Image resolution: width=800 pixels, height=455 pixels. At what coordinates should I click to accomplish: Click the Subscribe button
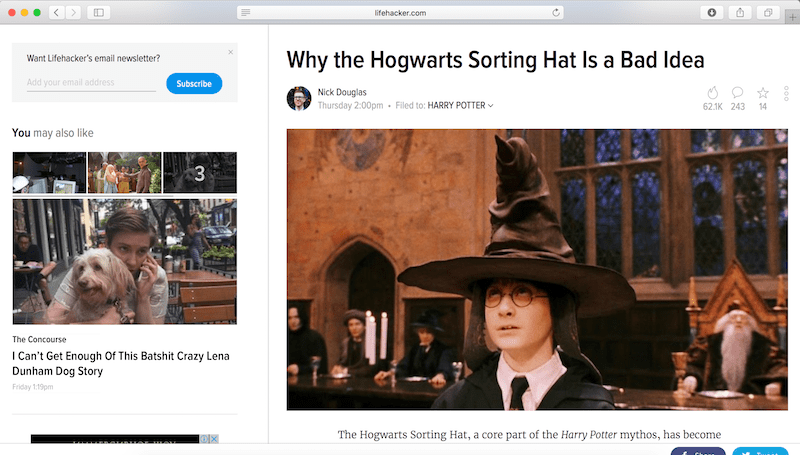click(194, 84)
